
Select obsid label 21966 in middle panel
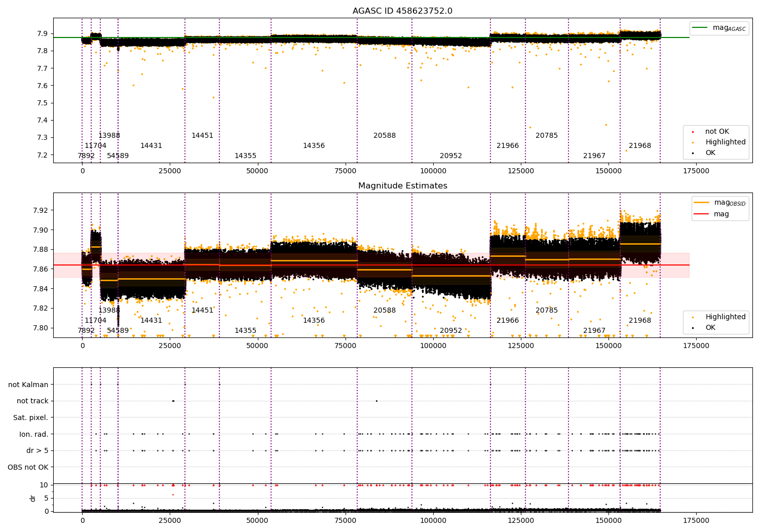point(508,321)
